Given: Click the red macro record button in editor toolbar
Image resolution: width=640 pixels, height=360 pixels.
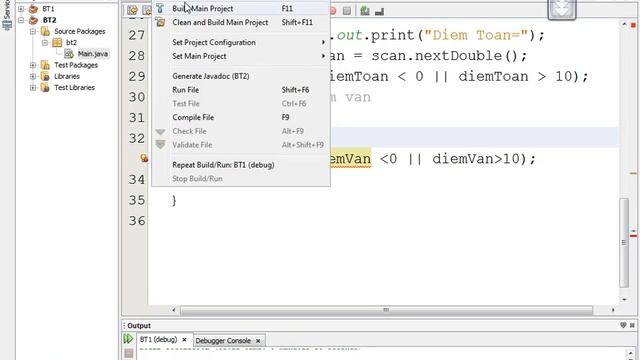Looking at the screenshot, I should pyautogui.click(x=333, y=11).
